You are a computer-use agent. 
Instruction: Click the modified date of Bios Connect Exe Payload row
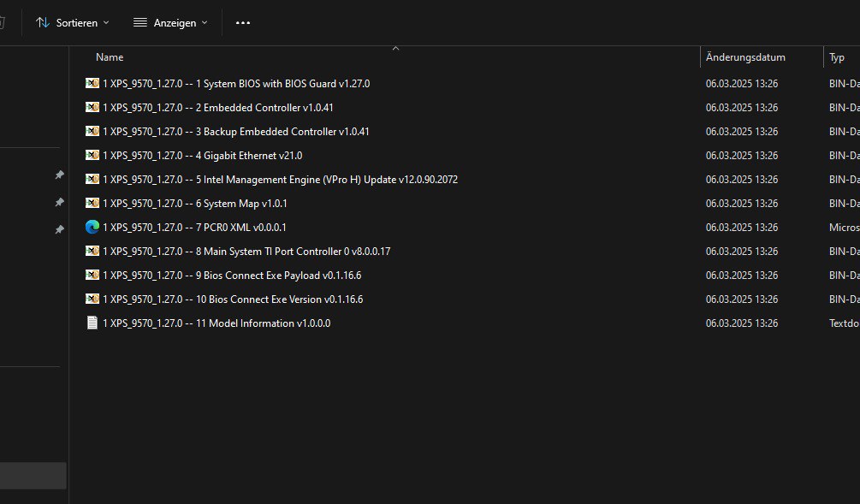click(742, 276)
